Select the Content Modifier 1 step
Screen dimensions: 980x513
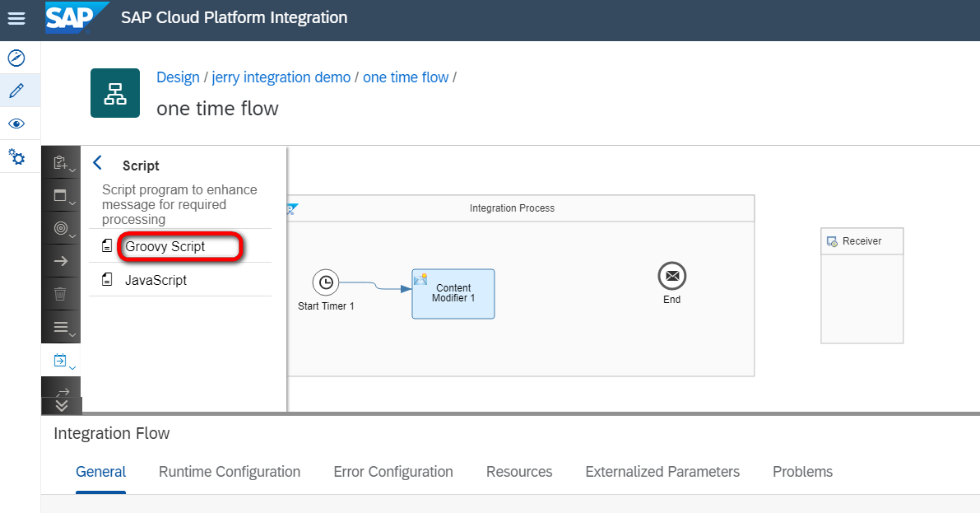click(453, 294)
